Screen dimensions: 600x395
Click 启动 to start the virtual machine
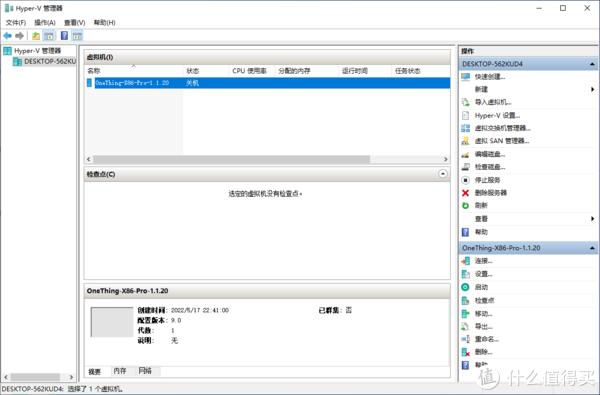pyautogui.click(x=481, y=287)
